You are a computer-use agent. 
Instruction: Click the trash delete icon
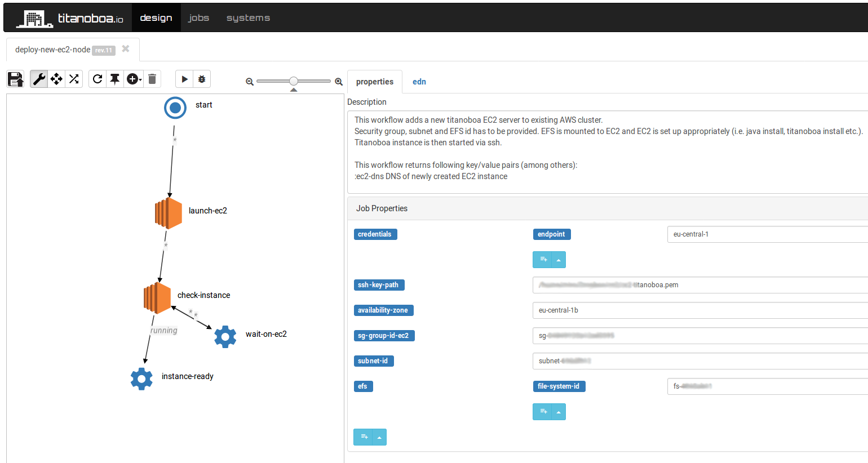tap(152, 79)
